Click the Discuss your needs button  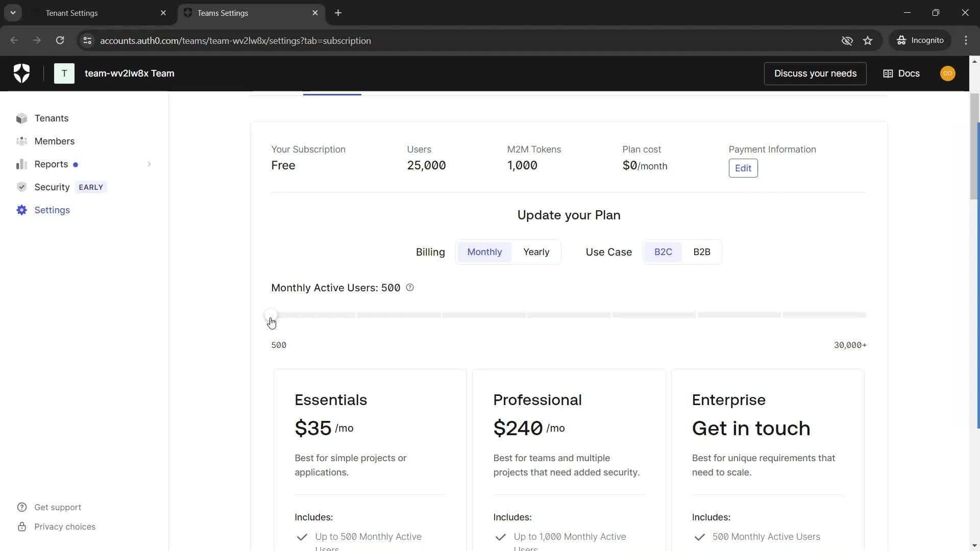pyautogui.click(x=815, y=73)
